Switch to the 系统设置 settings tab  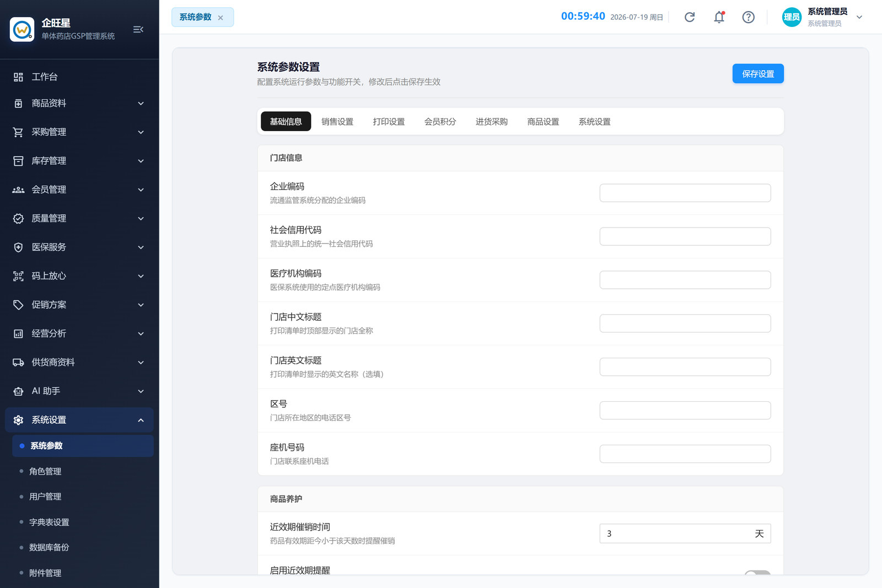tap(594, 121)
